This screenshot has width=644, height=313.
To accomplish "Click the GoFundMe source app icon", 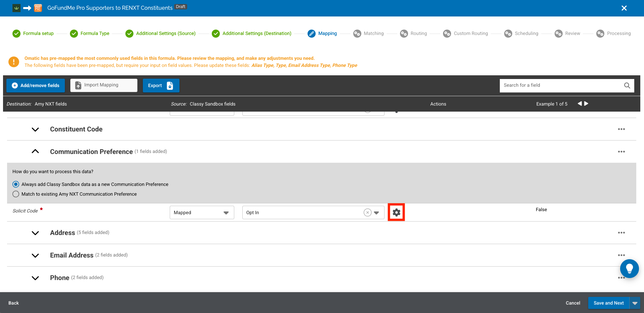I will [x=16, y=8].
